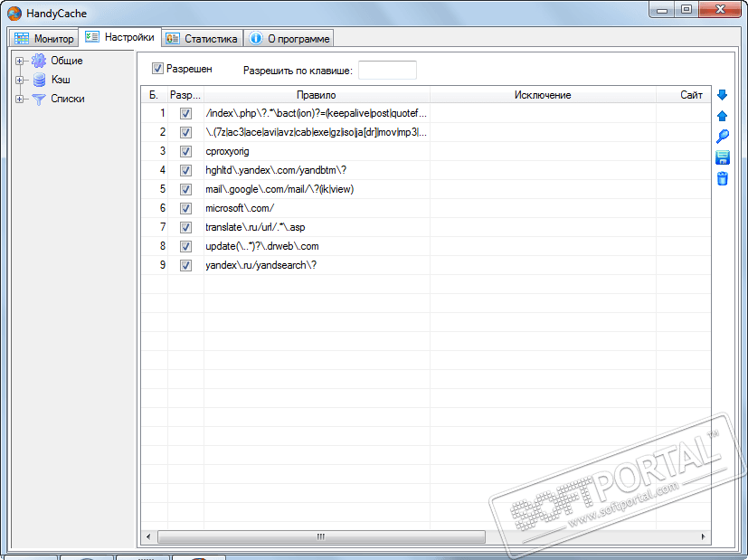Click the Сайт column header

684,95
